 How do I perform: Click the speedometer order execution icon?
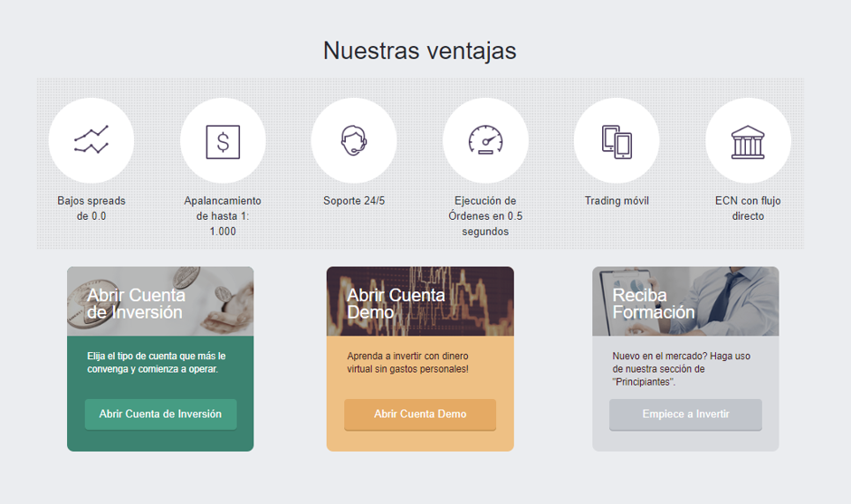tap(485, 140)
